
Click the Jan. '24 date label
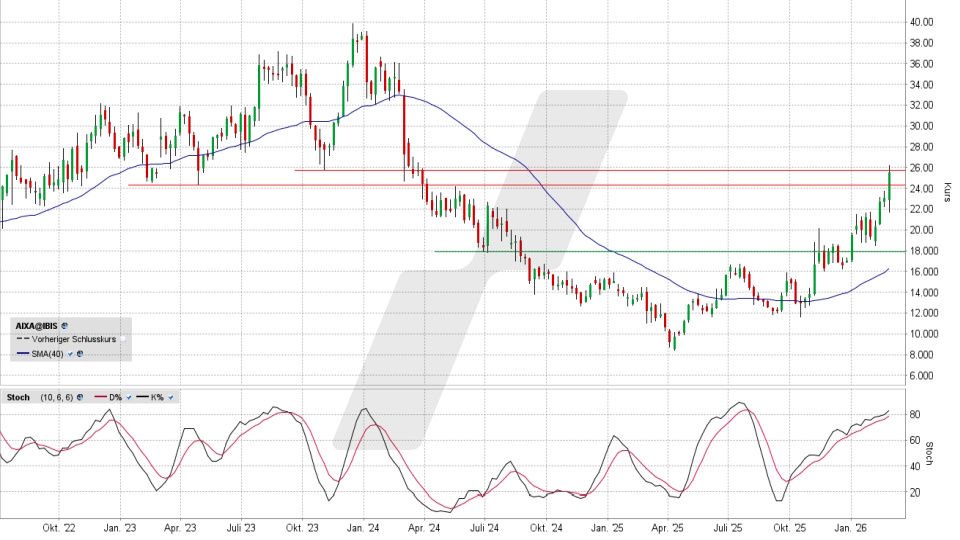[x=363, y=528]
